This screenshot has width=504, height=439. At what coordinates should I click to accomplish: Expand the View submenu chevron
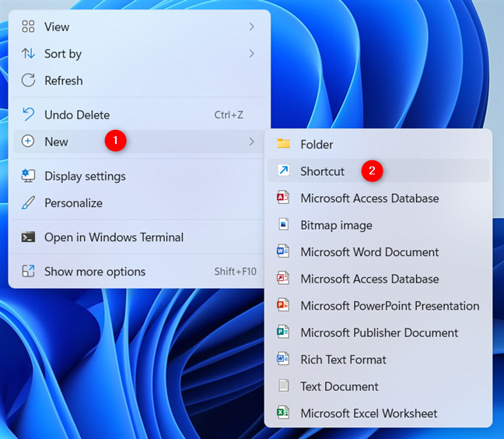tap(252, 26)
